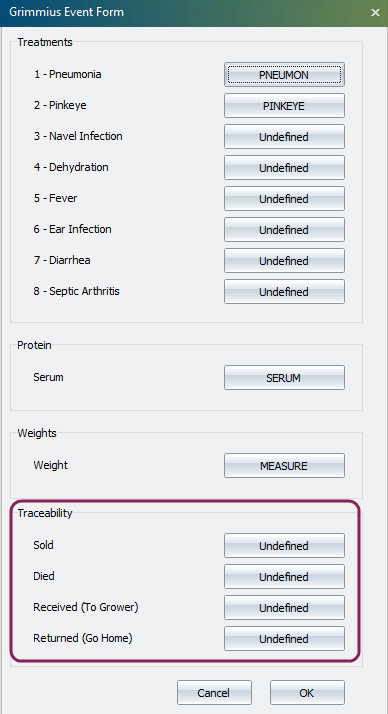Open the SERUM protein button
Screen dimensions: 388x714
point(284,377)
